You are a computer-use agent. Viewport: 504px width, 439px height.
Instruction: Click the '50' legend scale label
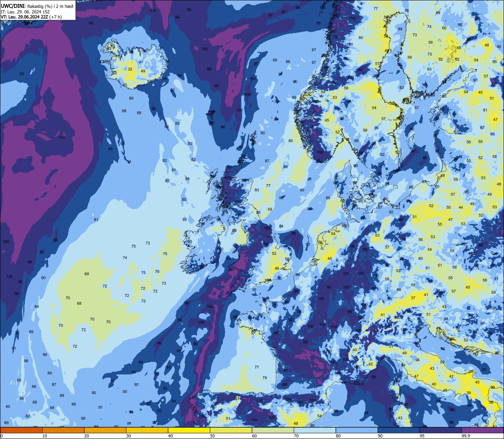pyautogui.click(x=212, y=436)
